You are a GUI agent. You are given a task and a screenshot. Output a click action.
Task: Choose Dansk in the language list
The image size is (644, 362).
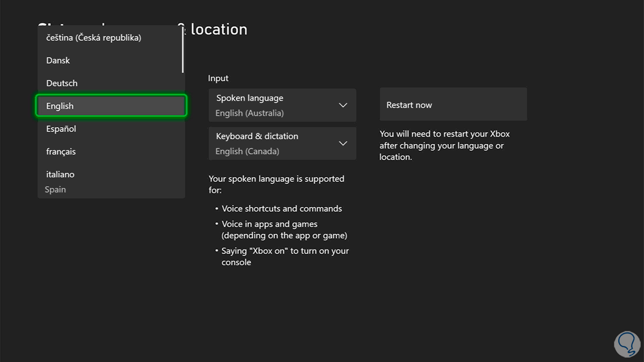coord(58,61)
